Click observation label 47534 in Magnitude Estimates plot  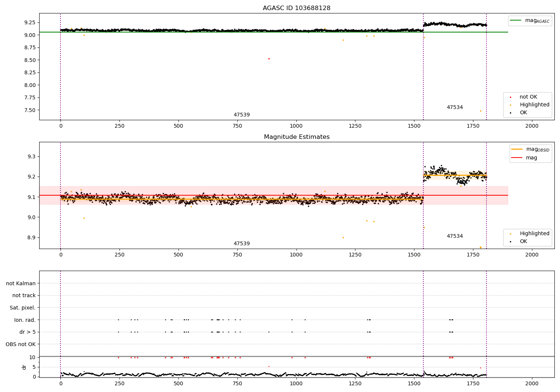[x=455, y=236]
